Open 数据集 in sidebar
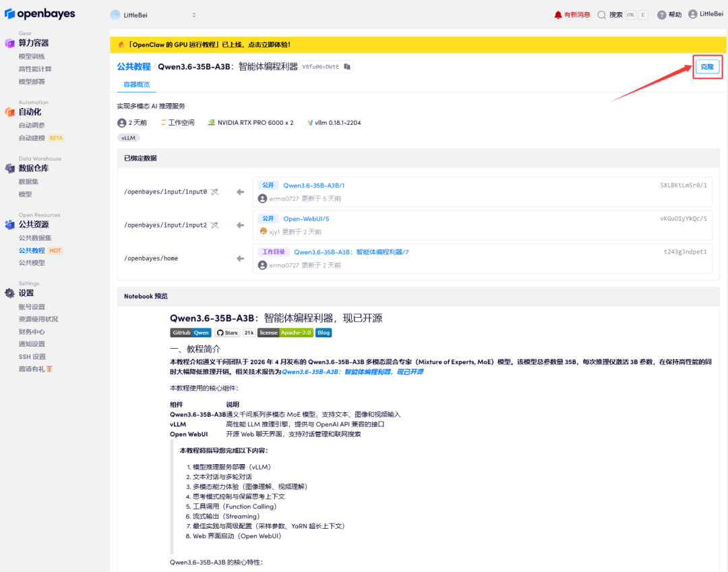The width and height of the screenshot is (728, 572). (28, 181)
